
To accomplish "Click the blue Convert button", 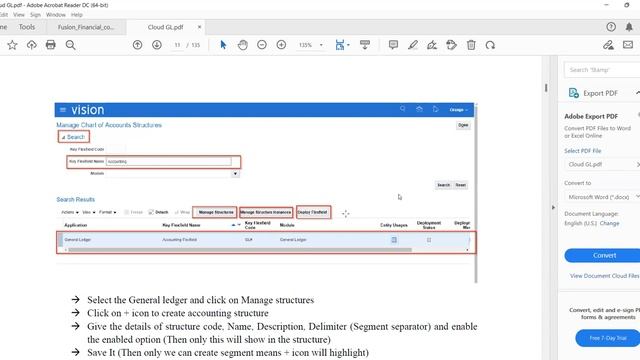I will pyautogui.click(x=603, y=256).
